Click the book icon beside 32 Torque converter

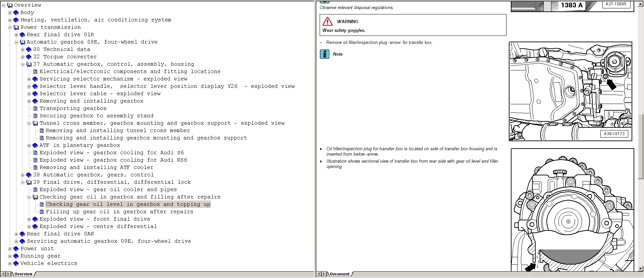tap(29, 57)
